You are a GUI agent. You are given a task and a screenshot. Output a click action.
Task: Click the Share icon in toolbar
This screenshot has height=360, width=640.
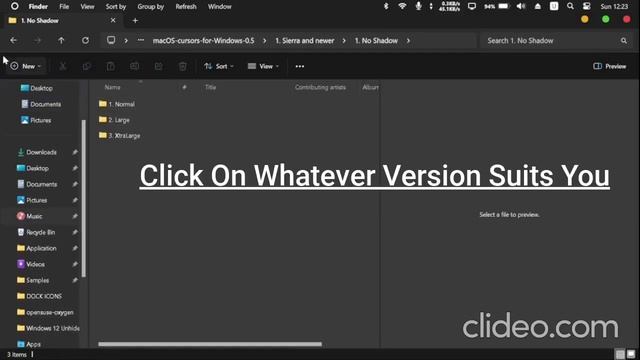point(158,66)
